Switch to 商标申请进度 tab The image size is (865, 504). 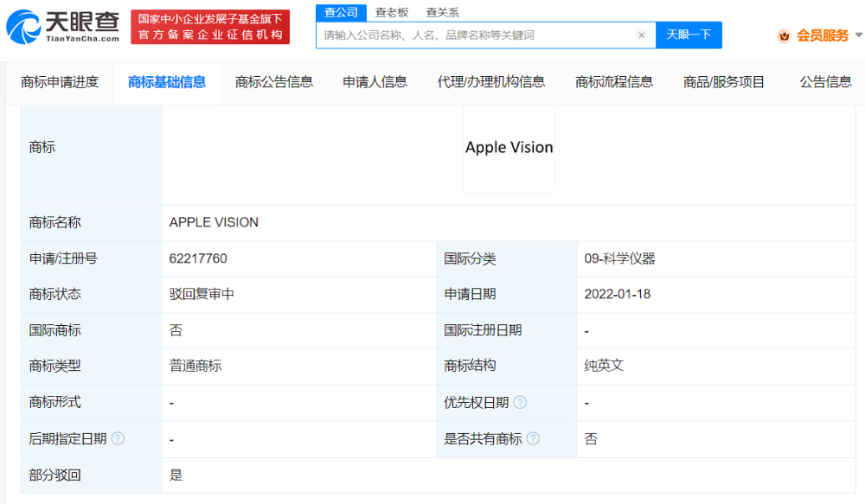pyautogui.click(x=60, y=82)
